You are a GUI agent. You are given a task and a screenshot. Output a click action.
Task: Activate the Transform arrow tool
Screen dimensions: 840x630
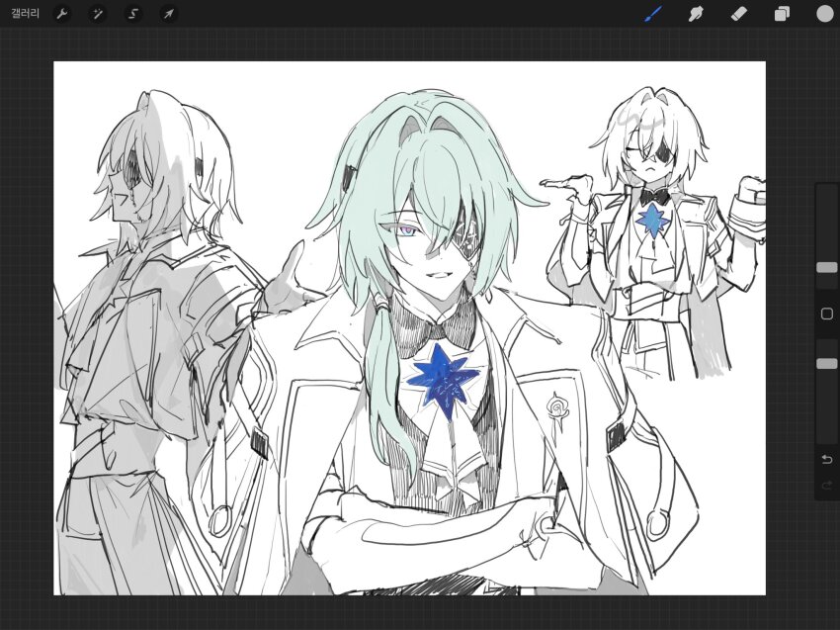click(x=169, y=14)
